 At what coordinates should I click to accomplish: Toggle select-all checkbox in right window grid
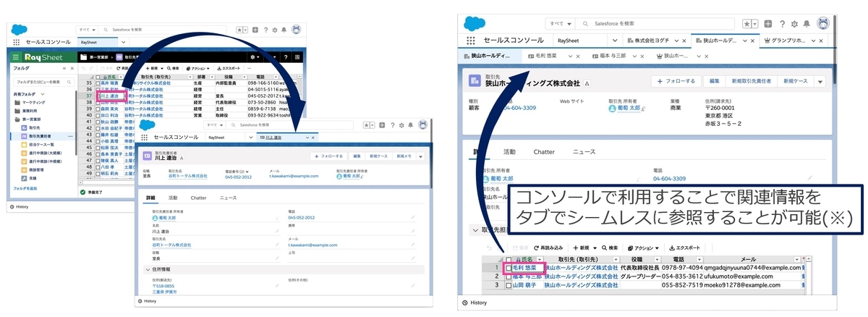pos(508,259)
